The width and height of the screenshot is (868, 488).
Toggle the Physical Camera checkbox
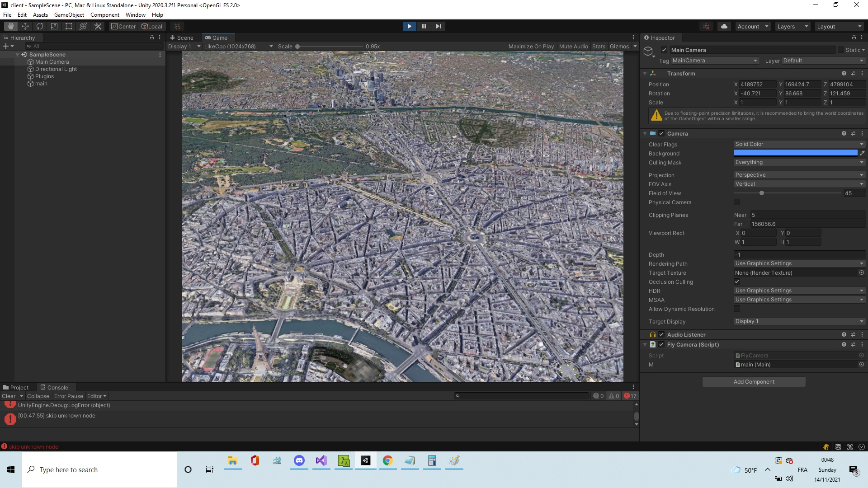pyautogui.click(x=737, y=202)
